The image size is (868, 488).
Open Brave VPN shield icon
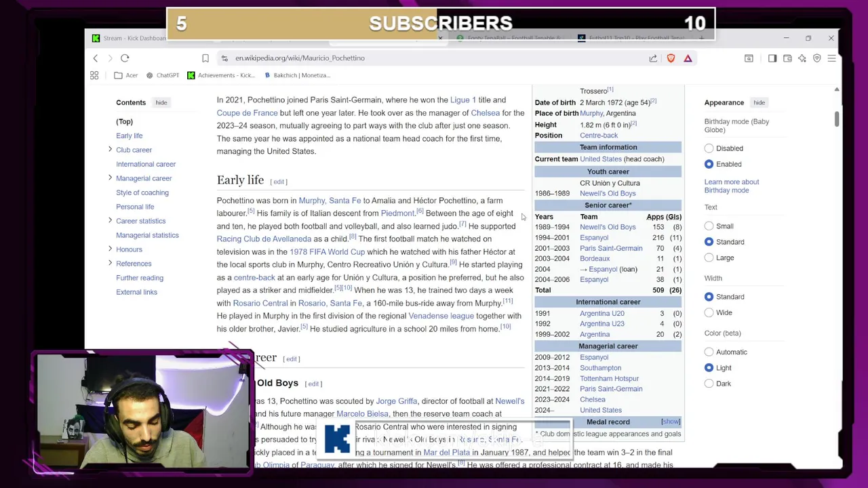click(817, 58)
